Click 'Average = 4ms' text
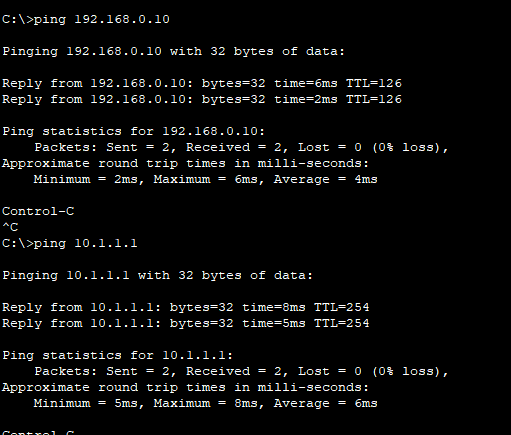 [x=326, y=180]
